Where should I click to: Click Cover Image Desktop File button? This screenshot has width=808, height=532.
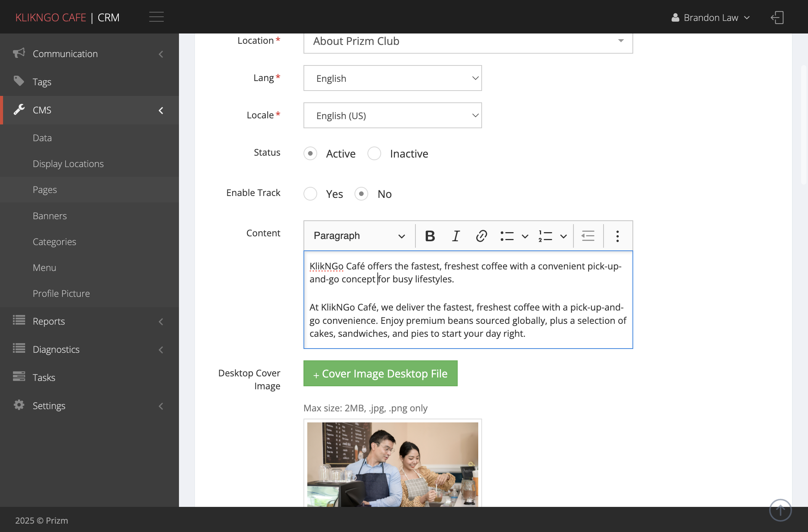[x=380, y=373]
